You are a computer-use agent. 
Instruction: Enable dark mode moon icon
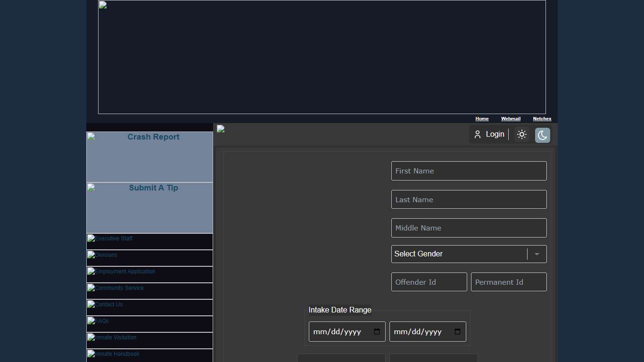[542, 135]
